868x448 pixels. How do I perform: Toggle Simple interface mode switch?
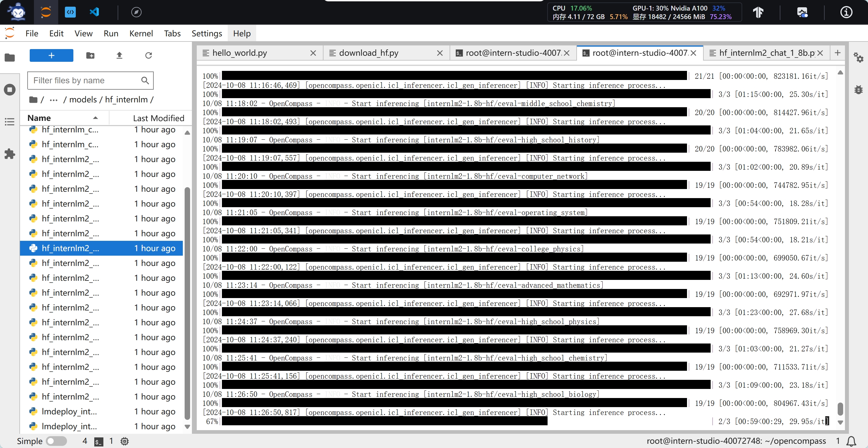point(56,441)
